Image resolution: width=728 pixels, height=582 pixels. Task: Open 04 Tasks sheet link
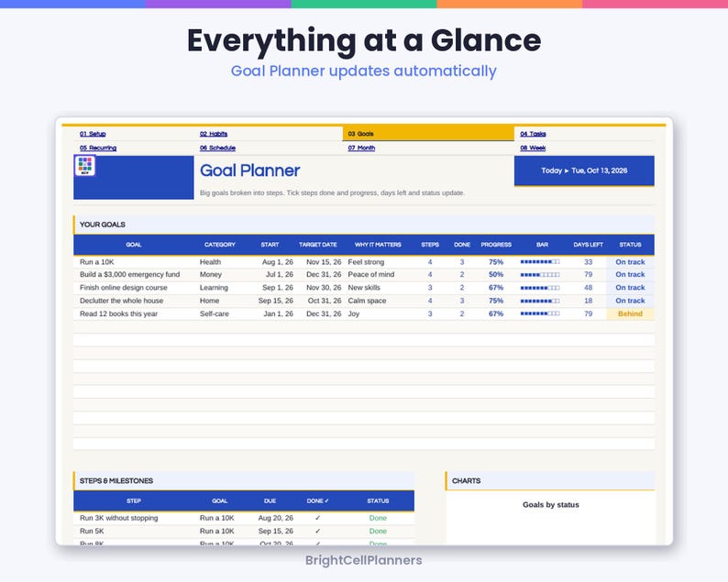coord(533,134)
